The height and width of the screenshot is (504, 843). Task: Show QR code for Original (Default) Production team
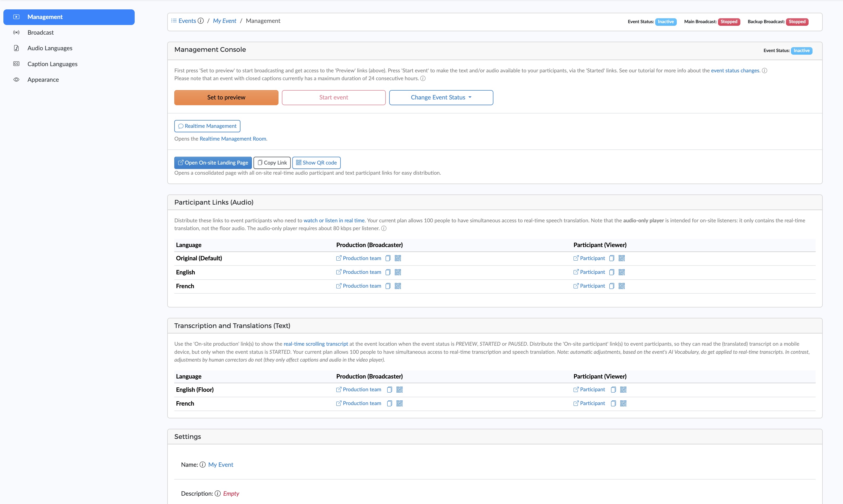(398, 259)
